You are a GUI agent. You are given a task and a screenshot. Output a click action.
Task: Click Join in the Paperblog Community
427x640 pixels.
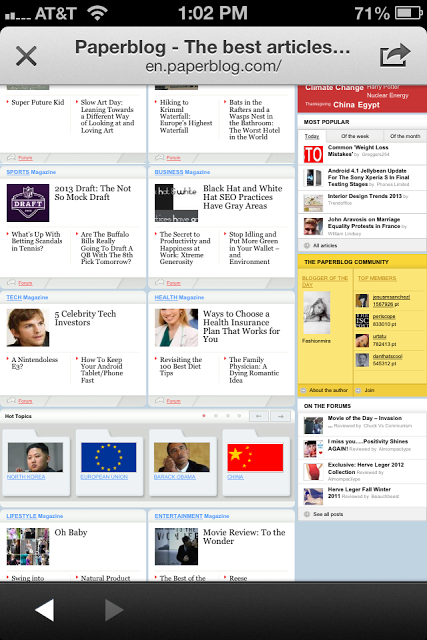click(x=369, y=391)
